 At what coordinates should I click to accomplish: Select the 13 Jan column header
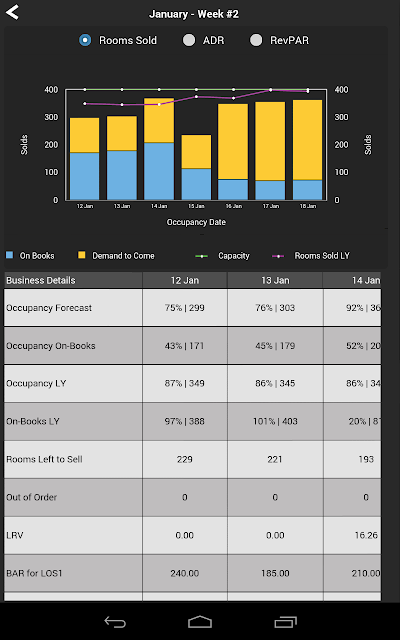pos(275,280)
